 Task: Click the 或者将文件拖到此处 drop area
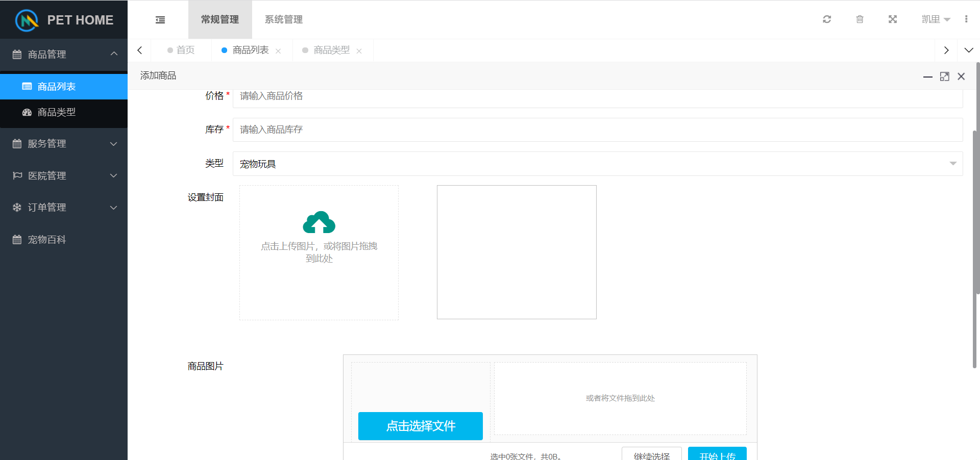coord(620,398)
